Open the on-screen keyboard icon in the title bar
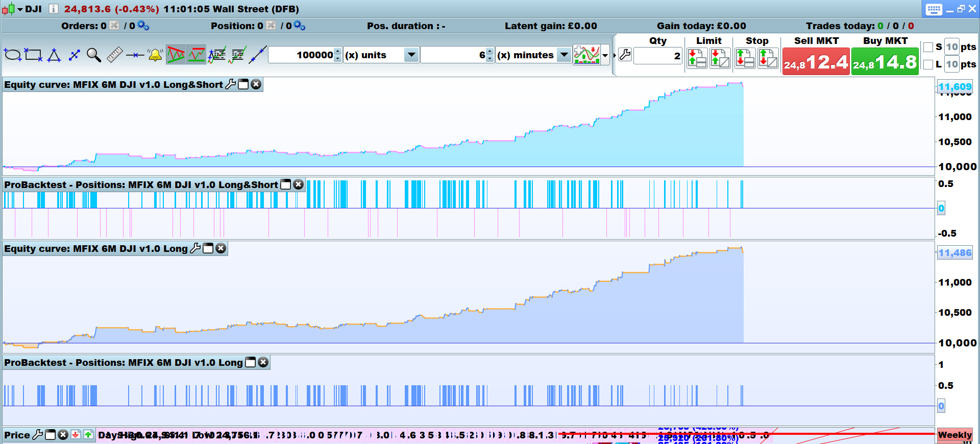 [934, 9]
